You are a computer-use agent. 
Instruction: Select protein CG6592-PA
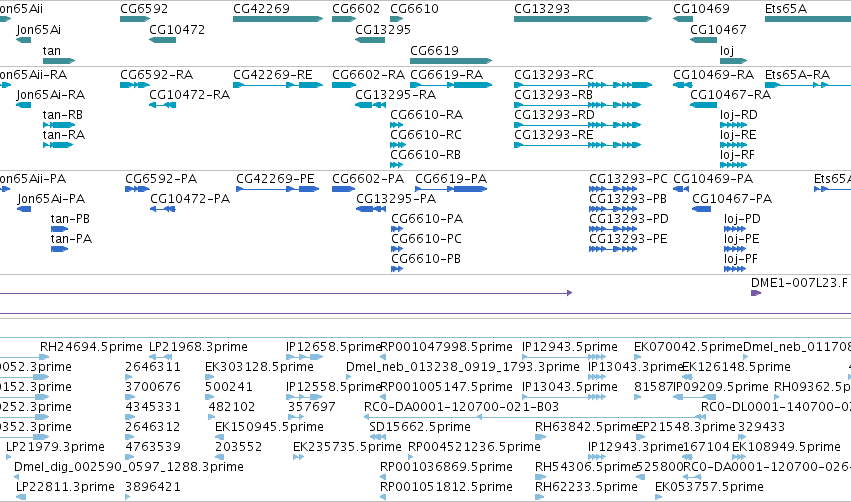161,179
